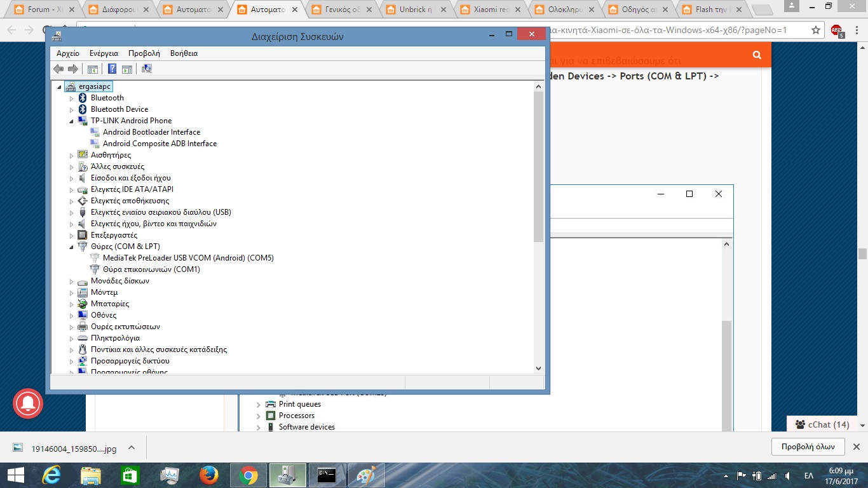Collapse the ergasiapc root node

pyautogui.click(x=60, y=86)
